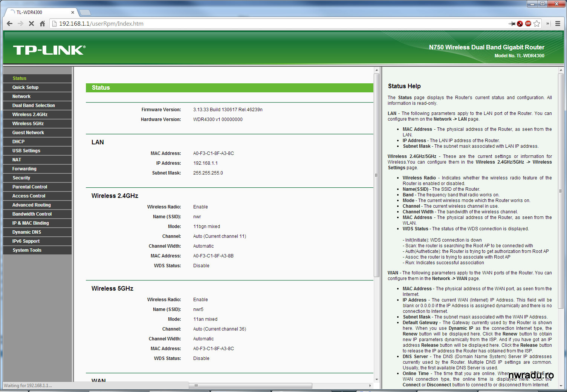567x392 pixels.
Task: Open NAT menu item
Action: point(37,159)
